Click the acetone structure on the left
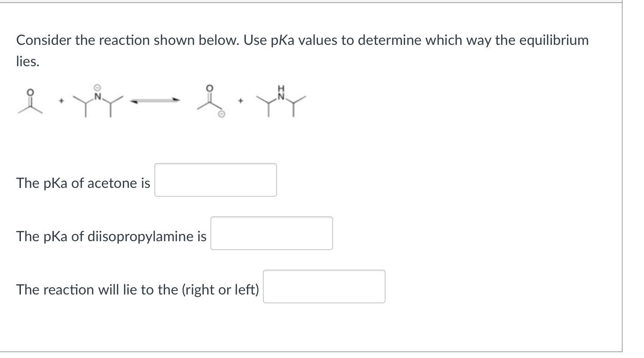Image resolution: width=644 pixels, height=358 pixels. coord(30,101)
